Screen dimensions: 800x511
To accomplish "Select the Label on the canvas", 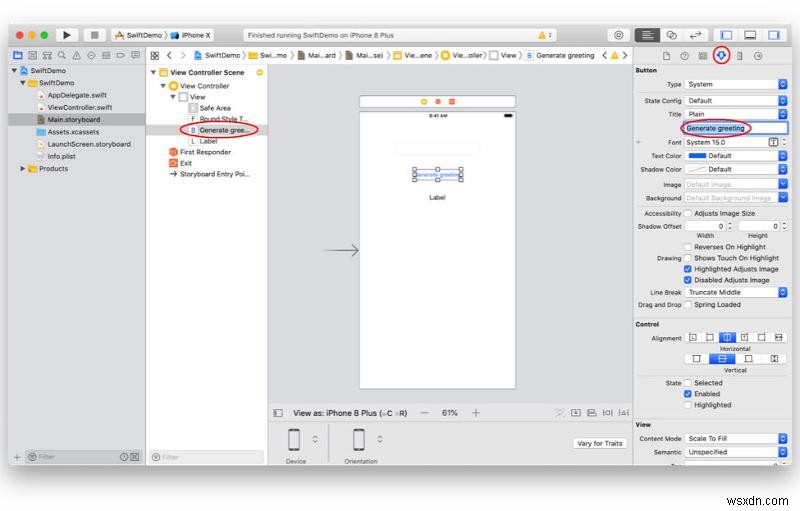I will tap(437, 197).
